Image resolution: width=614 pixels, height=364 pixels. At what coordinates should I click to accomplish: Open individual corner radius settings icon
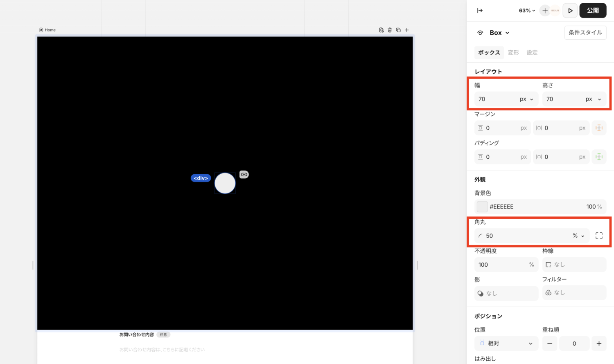599,236
